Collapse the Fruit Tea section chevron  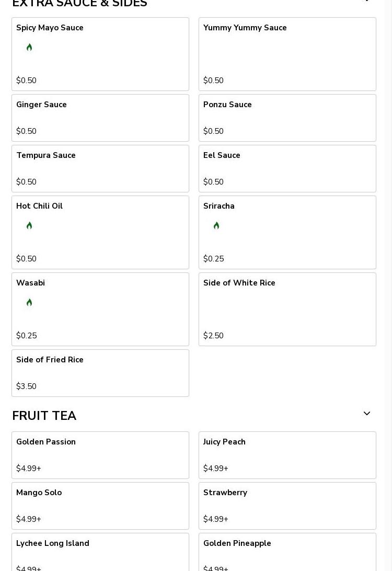point(367,414)
